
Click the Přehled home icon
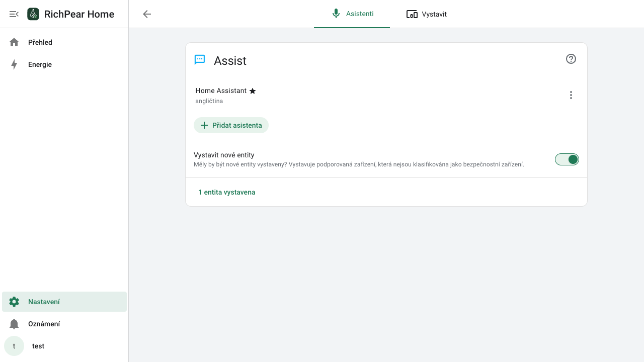14,42
